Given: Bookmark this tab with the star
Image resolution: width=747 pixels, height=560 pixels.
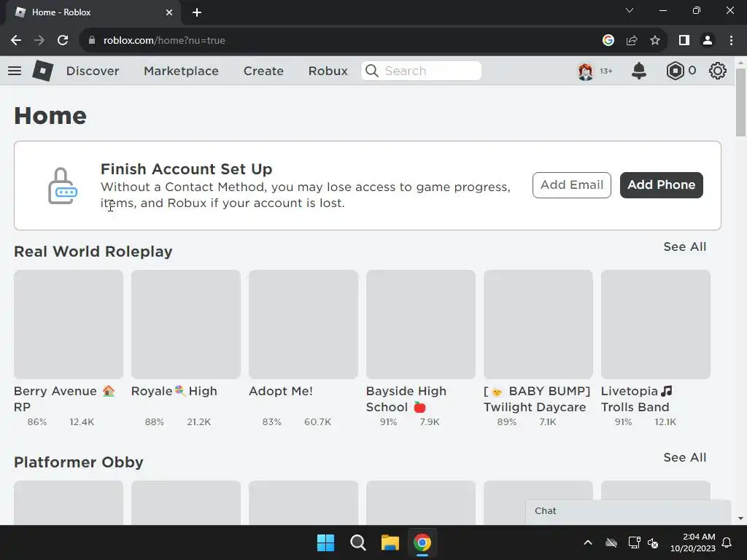Looking at the screenshot, I should [655, 41].
